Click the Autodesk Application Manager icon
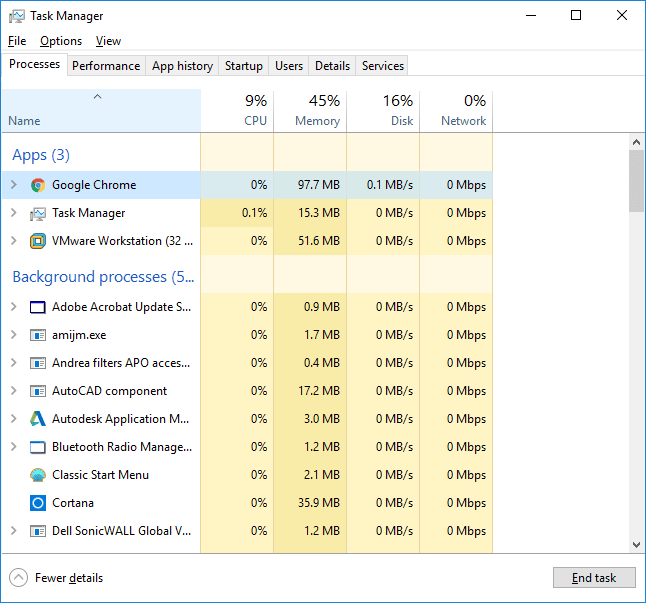Image resolution: width=646 pixels, height=603 pixels. [38, 419]
